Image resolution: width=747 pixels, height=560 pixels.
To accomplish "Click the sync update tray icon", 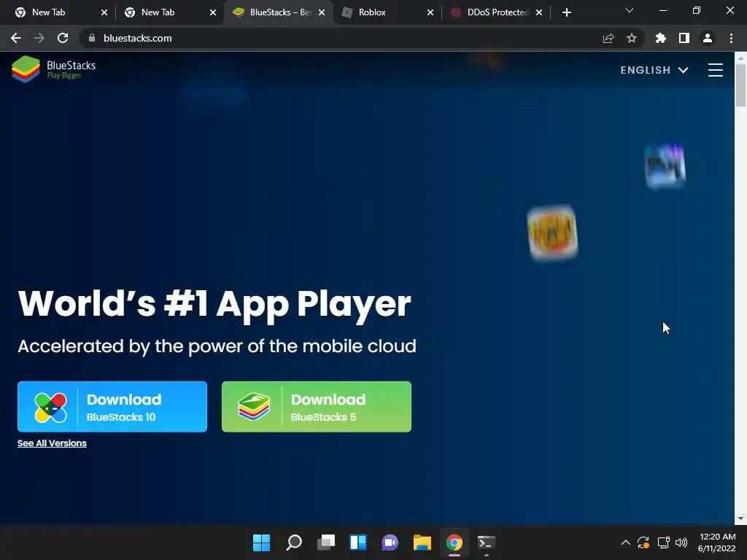I will (643, 542).
